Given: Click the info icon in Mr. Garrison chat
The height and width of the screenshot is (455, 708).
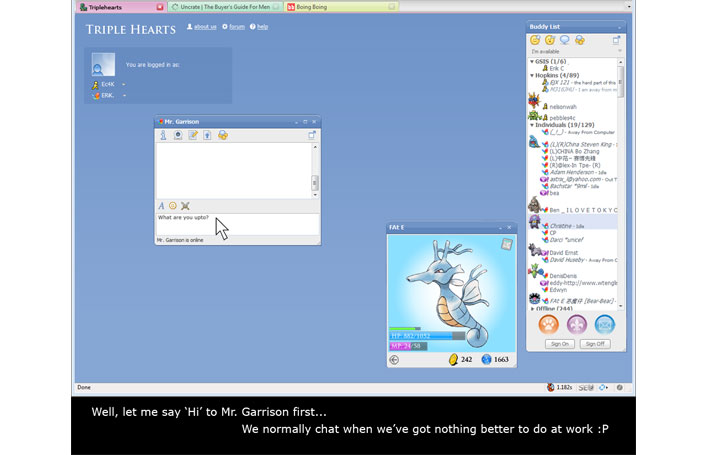Looking at the screenshot, I should coord(162,135).
